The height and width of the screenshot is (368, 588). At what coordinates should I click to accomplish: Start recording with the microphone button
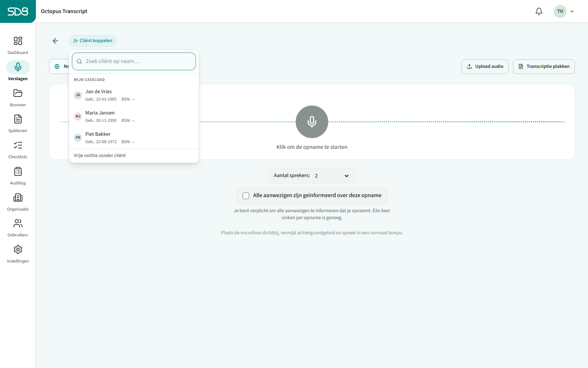[x=312, y=122]
